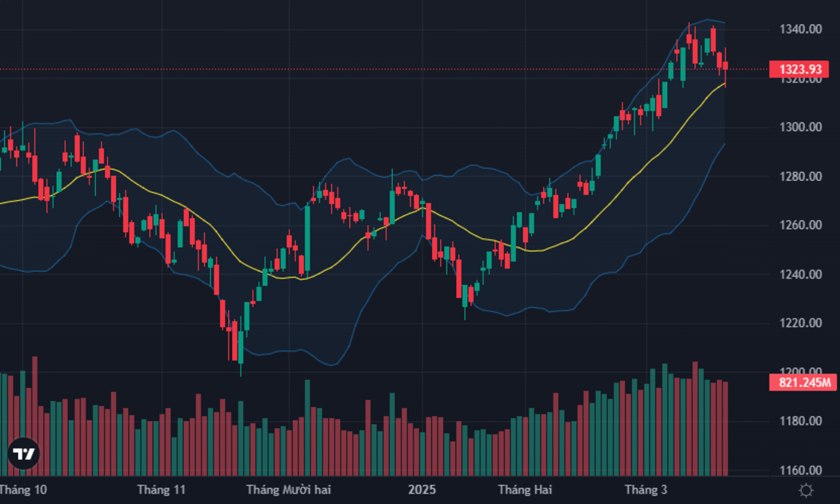Click the 1160.00 price scale label
The width and height of the screenshot is (840, 504).
click(800, 470)
